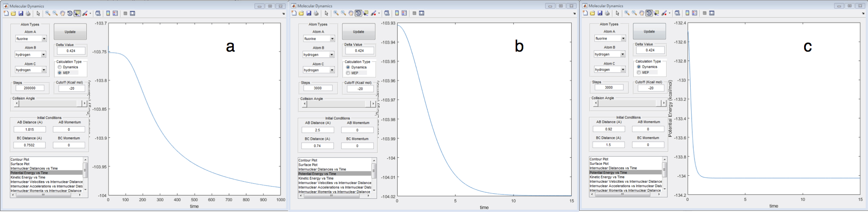The width and height of the screenshot is (868, 212).
Task: Toggle Rotate 3D tool in window a
Action: click(70, 13)
